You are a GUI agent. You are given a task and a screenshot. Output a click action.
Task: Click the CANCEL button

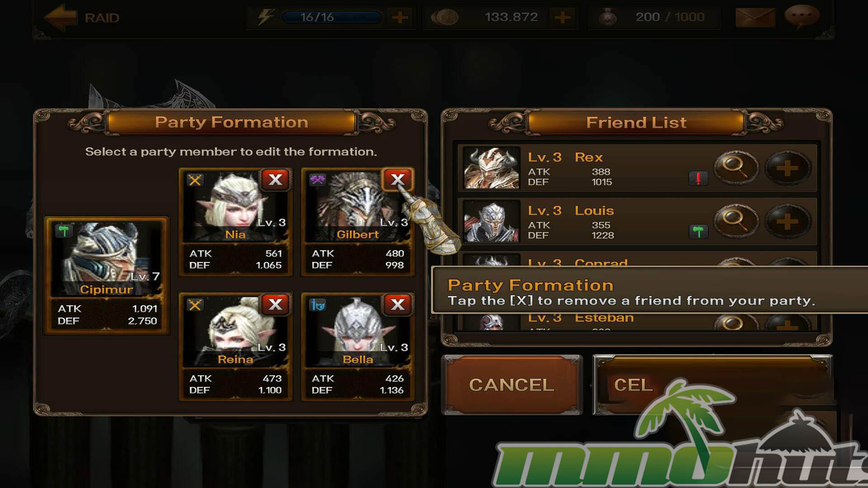pos(512,385)
